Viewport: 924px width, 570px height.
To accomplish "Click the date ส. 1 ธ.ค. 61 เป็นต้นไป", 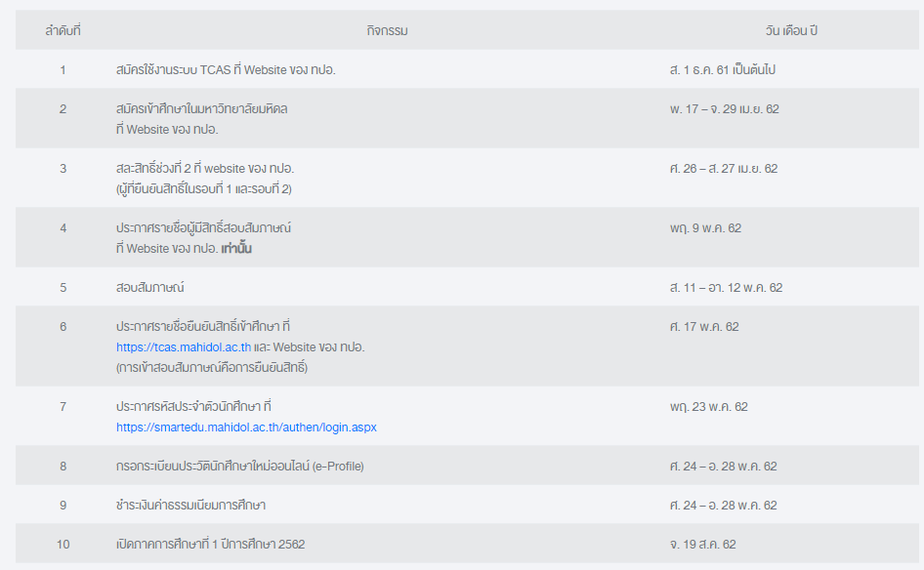I will pyautogui.click(x=723, y=70).
